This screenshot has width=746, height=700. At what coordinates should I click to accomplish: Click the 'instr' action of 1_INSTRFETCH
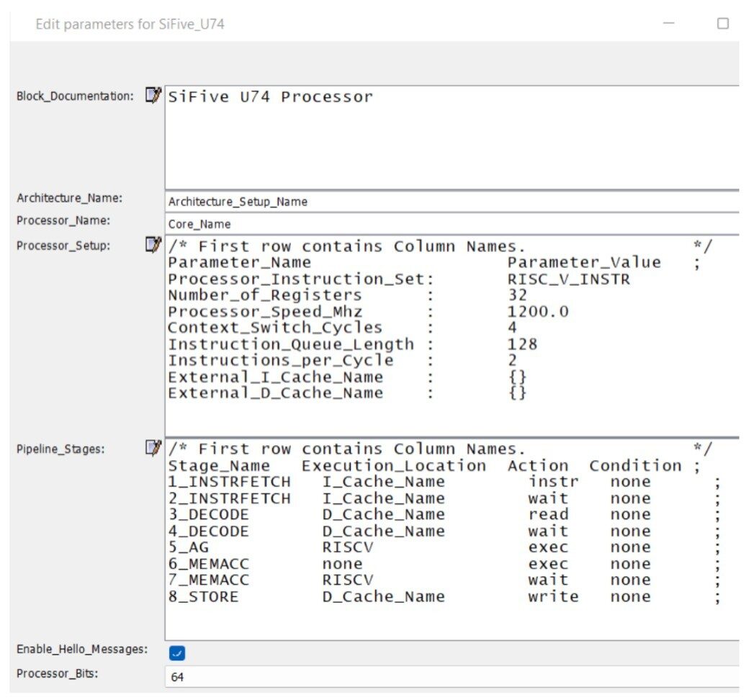552,482
